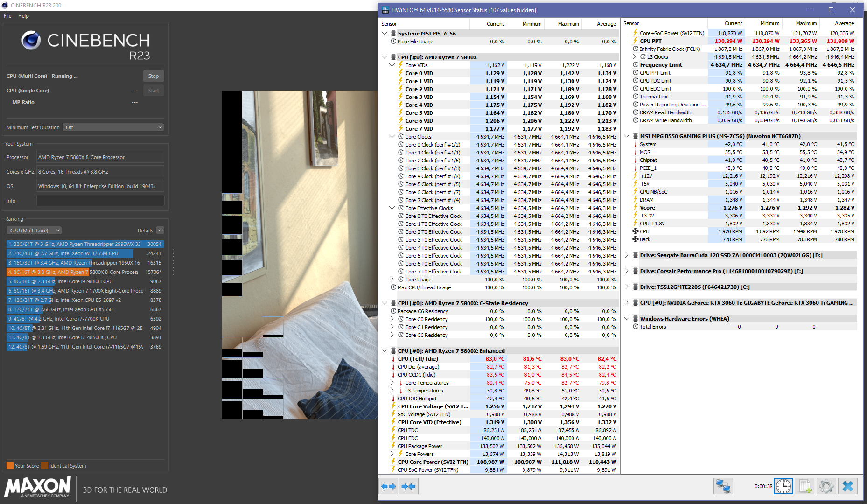Stop the CPU Multi Core test
The width and height of the screenshot is (867, 504).
point(154,76)
